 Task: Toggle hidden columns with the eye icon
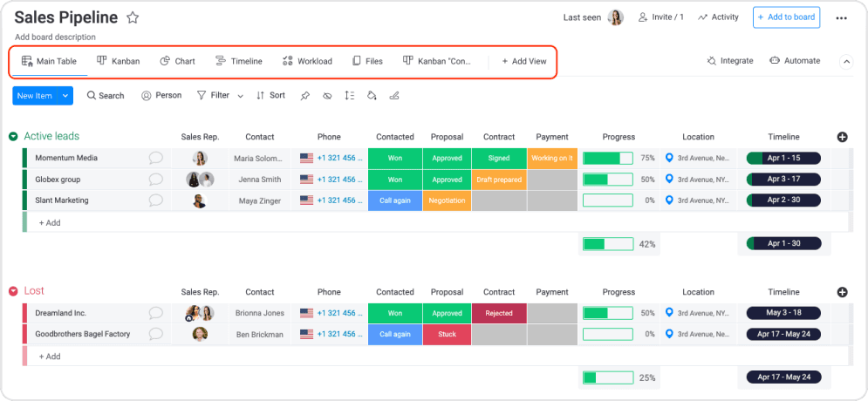click(327, 96)
